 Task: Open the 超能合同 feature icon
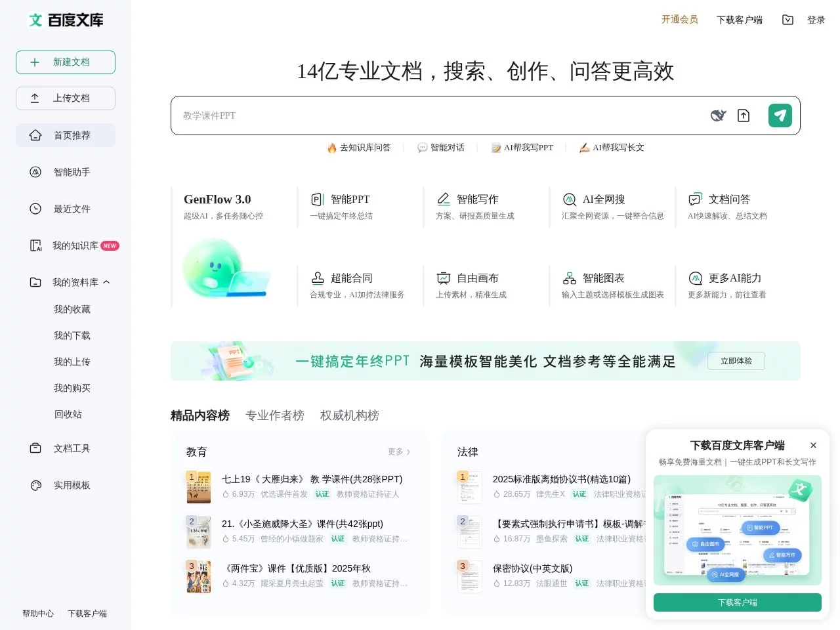click(318, 278)
